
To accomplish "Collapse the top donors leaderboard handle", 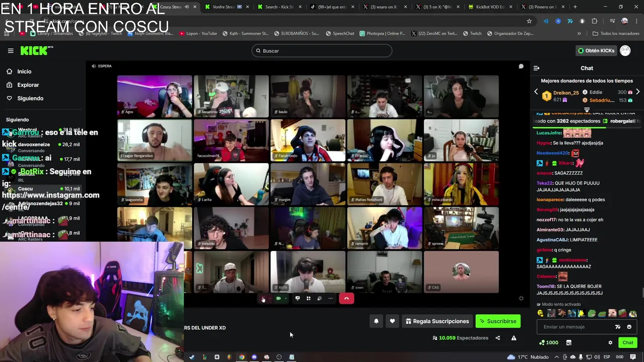I will (x=587, y=109).
